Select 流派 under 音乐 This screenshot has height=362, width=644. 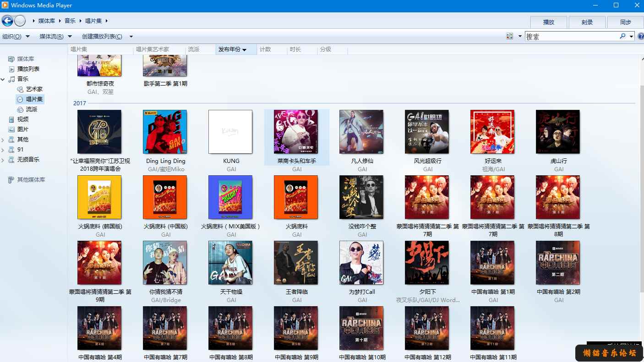pyautogui.click(x=32, y=109)
